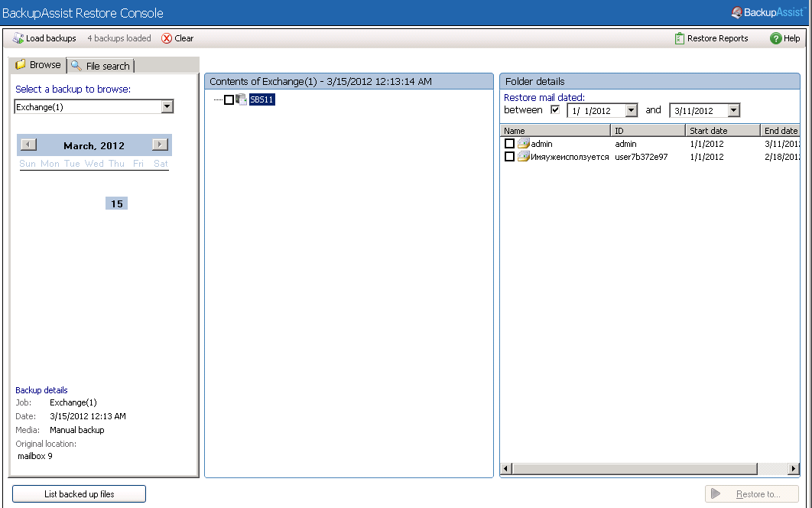Viewport: 812px width, 508px height.
Task: Click List backed up files button
Action: coord(80,494)
